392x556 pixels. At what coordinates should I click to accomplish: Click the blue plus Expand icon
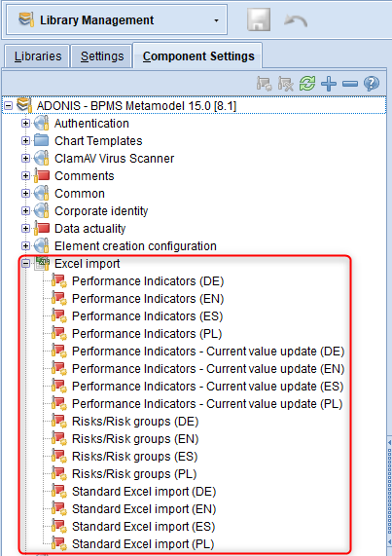(x=329, y=84)
